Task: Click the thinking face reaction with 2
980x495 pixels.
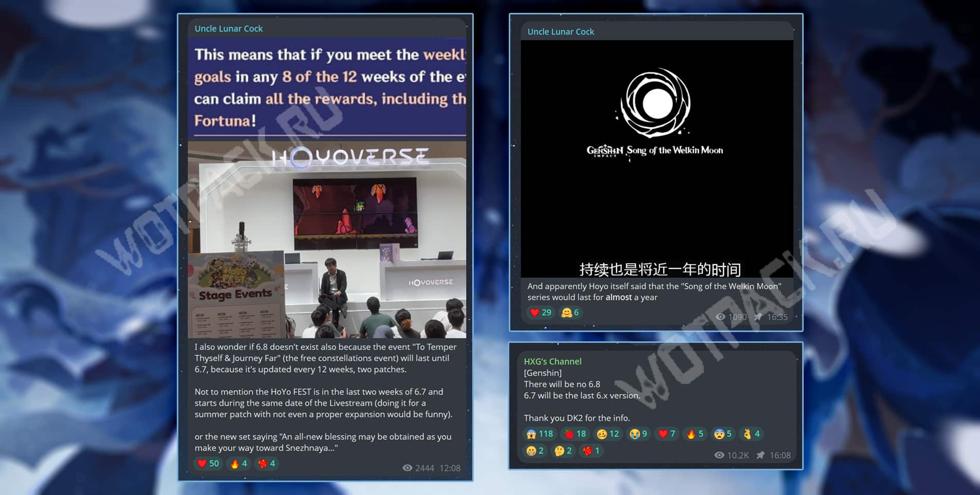Action: pos(563,451)
